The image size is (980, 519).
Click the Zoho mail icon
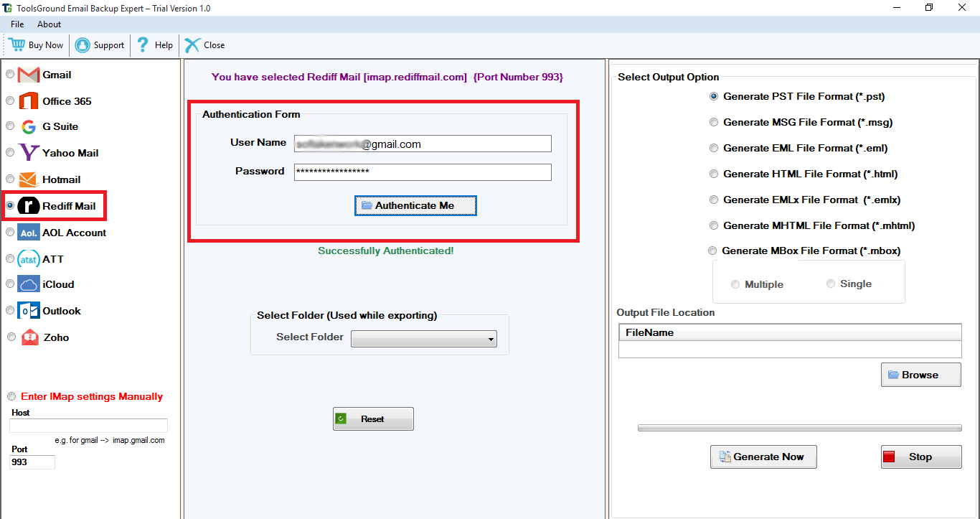pyautogui.click(x=30, y=337)
